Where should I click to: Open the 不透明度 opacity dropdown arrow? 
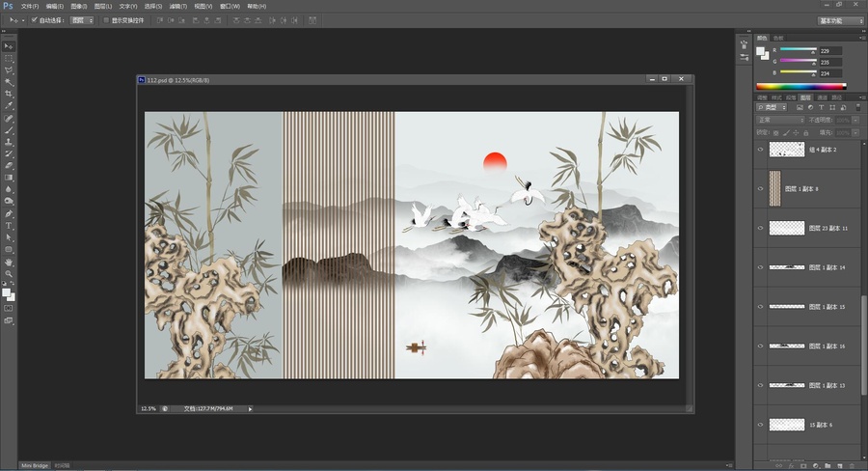point(855,121)
